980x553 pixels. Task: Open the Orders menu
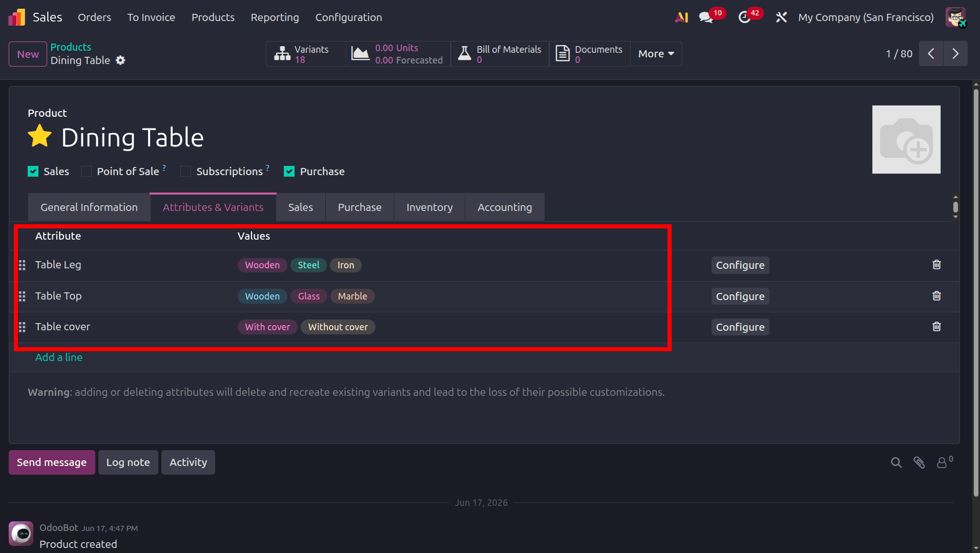94,17
